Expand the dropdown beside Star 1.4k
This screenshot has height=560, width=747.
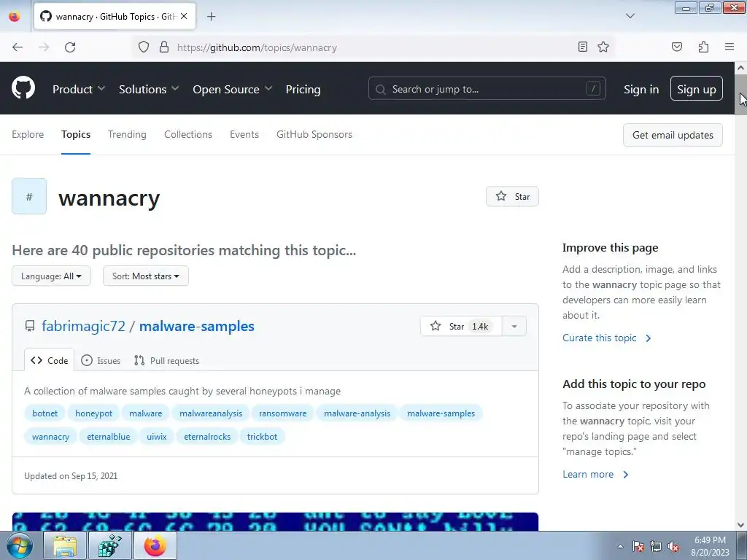point(514,326)
